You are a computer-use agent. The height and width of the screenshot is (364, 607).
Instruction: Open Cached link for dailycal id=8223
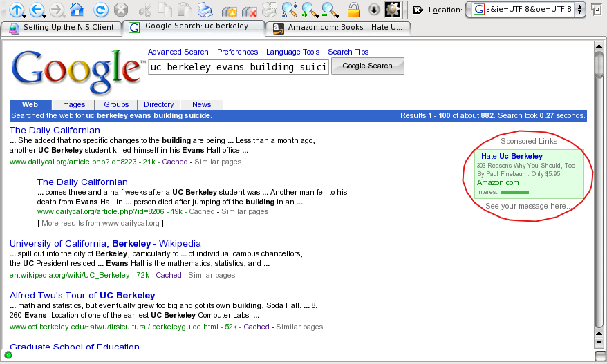coord(175,162)
